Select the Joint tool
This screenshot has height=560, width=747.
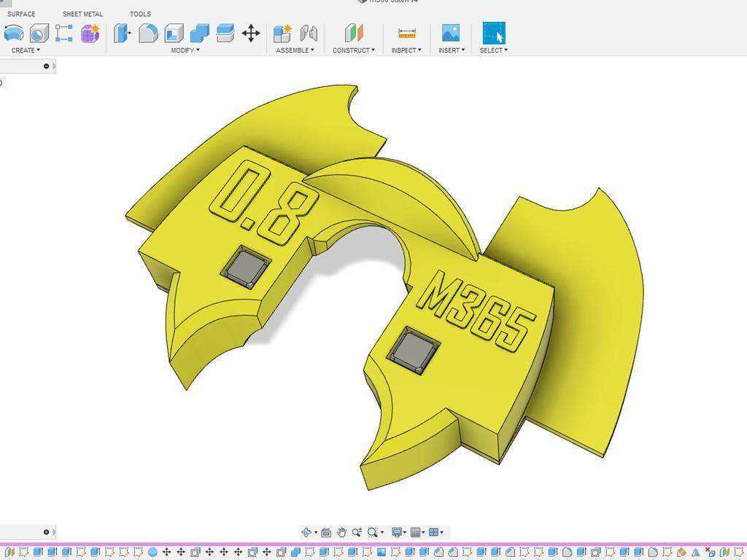point(309,34)
